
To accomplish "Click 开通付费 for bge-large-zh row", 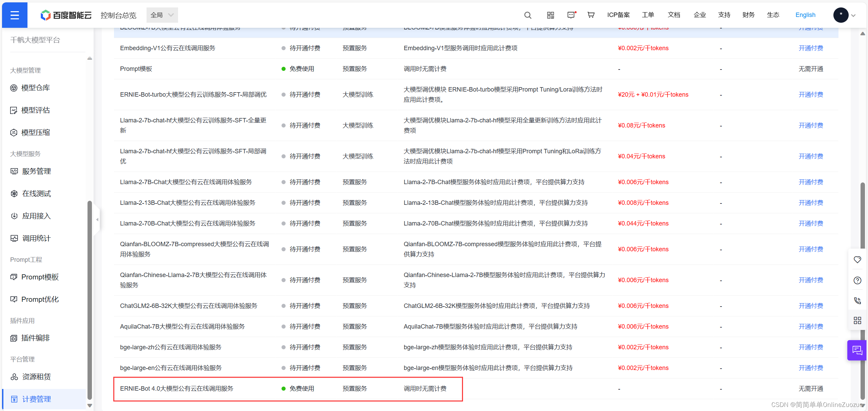I will click(x=811, y=347).
